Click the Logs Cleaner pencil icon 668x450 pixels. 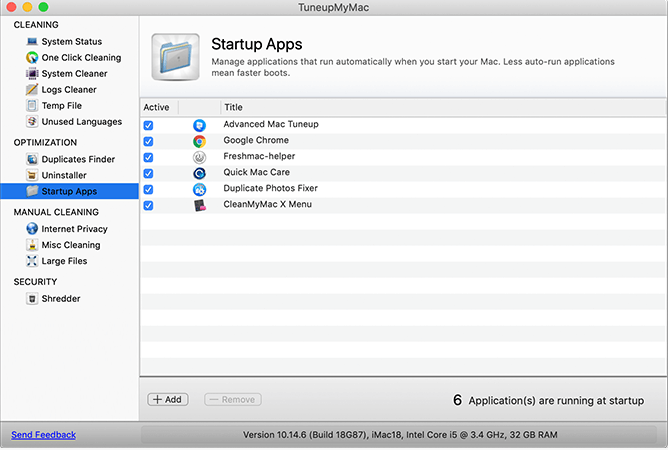point(32,89)
